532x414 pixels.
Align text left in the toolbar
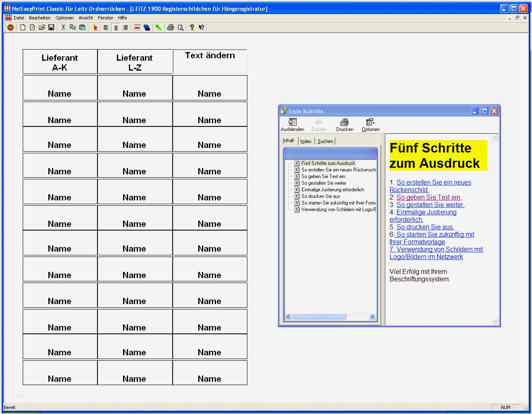[106, 28]
